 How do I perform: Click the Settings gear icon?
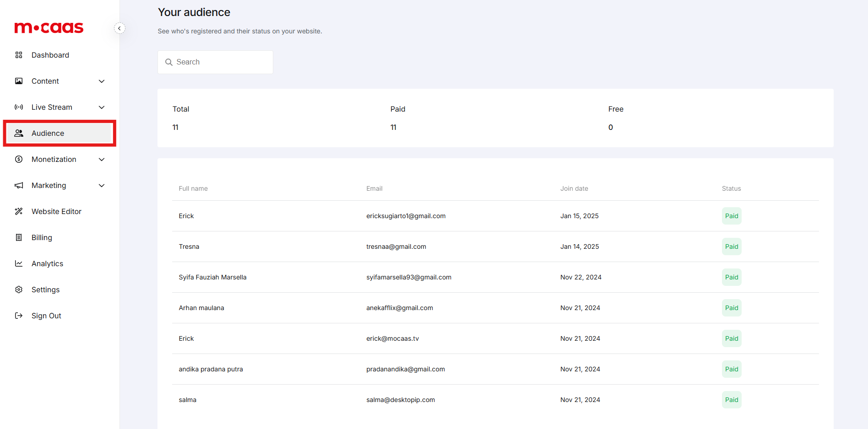coord(19,290)
